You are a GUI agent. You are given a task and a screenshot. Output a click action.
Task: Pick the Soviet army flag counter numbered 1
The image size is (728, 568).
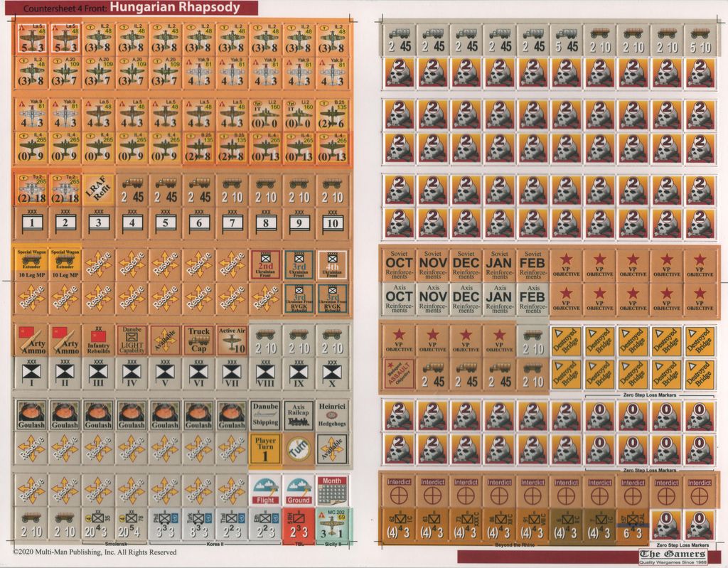pyautogui.click(x=31, y=223)
